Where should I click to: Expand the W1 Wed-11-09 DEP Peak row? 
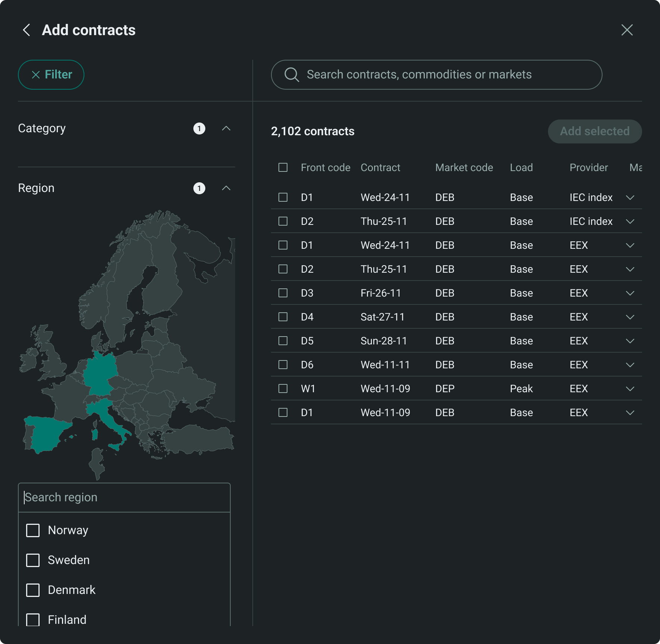coord(630,389)
